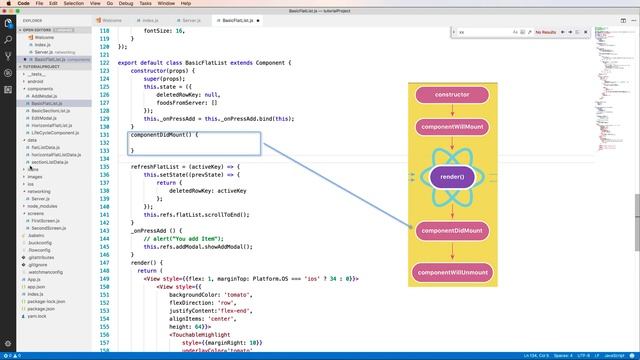Open LifeCycleComponent.js in the explorer
The height and width of the screenshot is (360, 640).
point(54,133)
